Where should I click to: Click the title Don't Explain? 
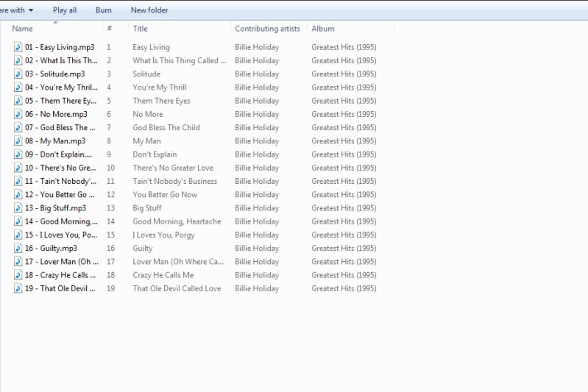click(x=155, y=154)
